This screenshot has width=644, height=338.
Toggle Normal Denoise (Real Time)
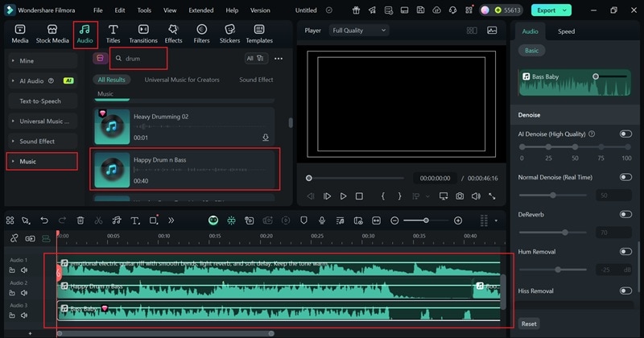[625, 177]
